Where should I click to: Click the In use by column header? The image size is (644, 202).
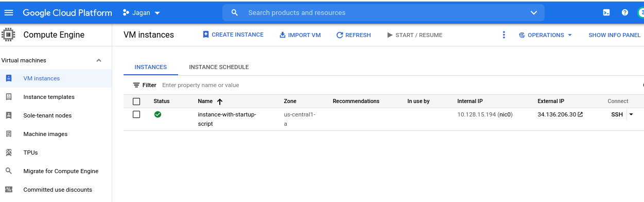click(x=419, y=101)
